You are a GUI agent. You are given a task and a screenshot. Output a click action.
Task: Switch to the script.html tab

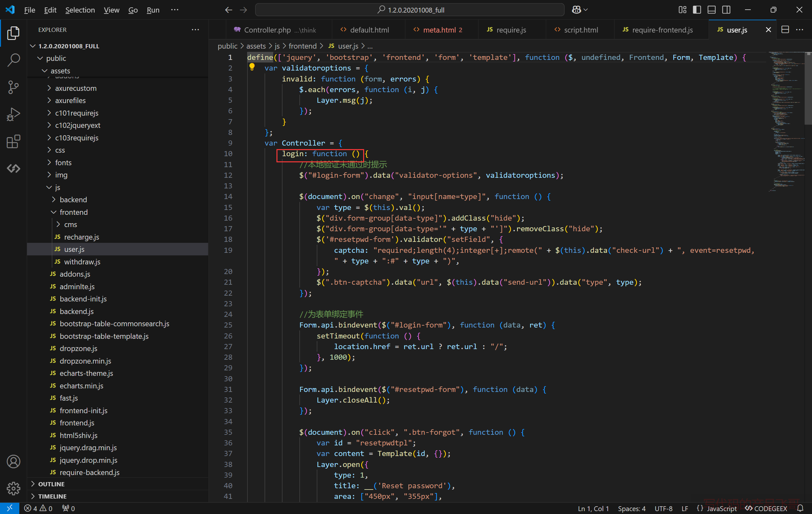[x=580, y=30]
